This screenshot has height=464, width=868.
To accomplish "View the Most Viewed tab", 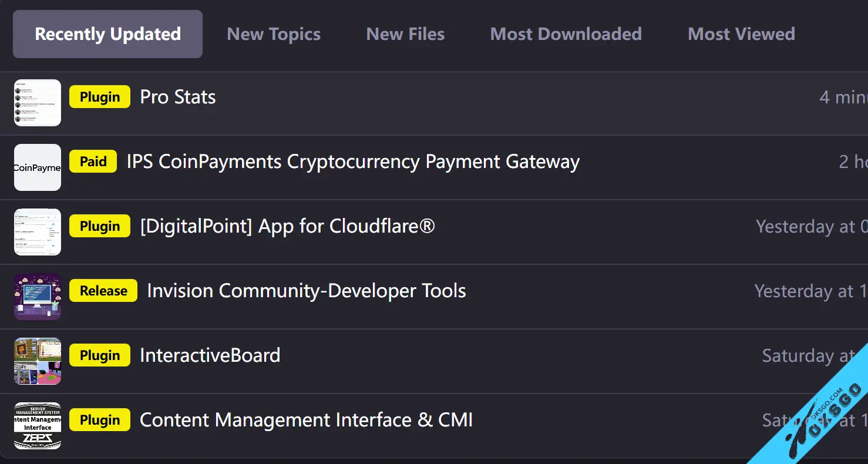I will click(741, 34).
